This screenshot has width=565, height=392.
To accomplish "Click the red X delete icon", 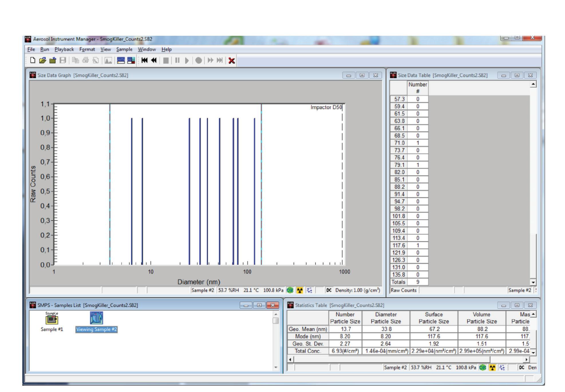I will point(232,61).
